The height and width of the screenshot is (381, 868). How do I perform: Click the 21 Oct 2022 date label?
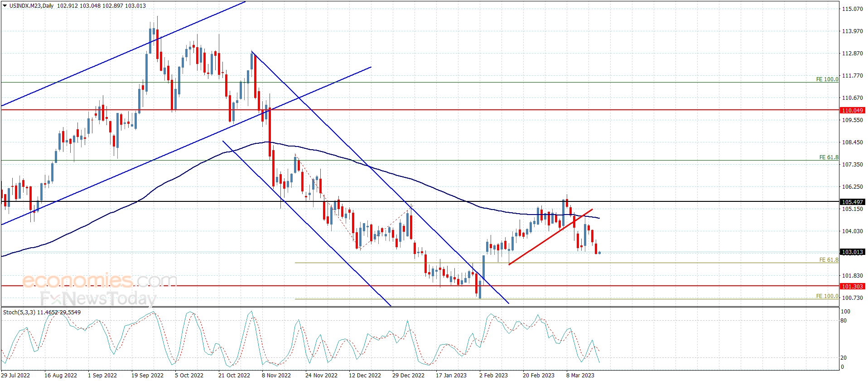(x=234, y=375)
